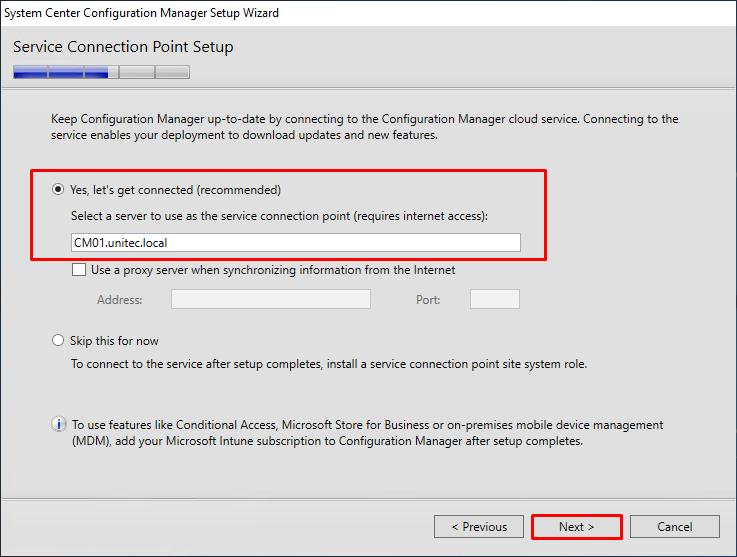Select the "Yes, let's get connected" radio button
The image size is (737, 557).
[58, 189]
